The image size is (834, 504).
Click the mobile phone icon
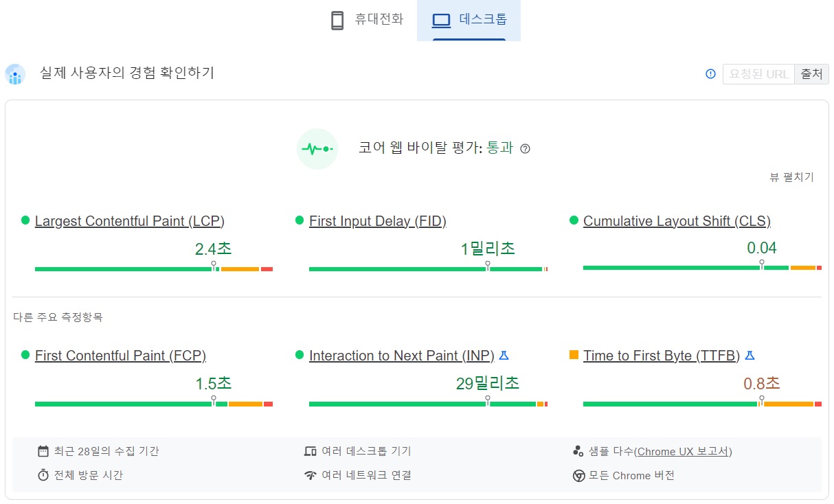[x=337, y=21]
